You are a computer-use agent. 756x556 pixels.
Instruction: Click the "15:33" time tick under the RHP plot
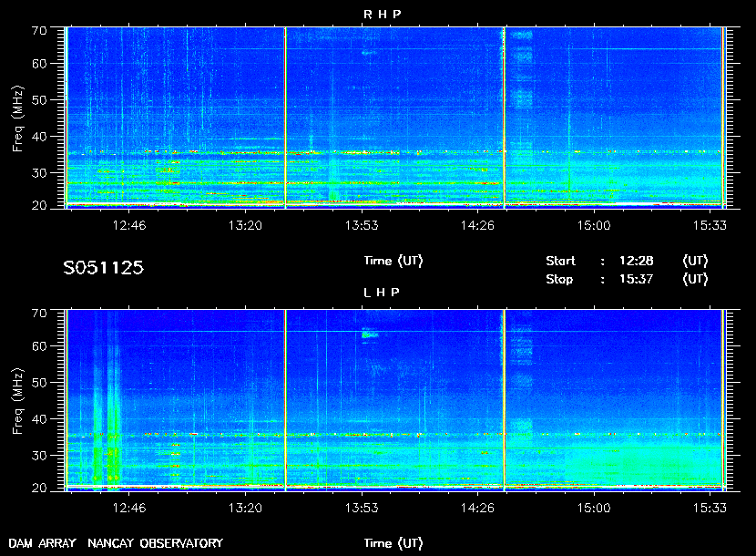(710, 225)
